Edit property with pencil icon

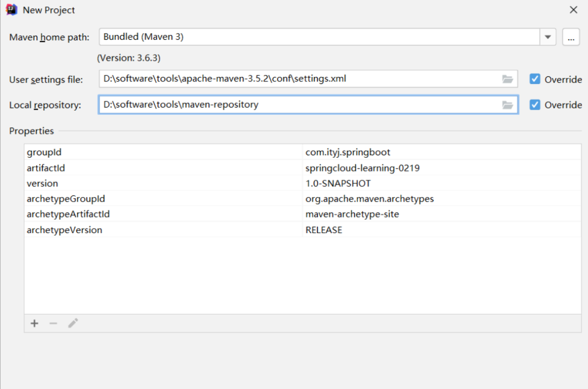73,324
